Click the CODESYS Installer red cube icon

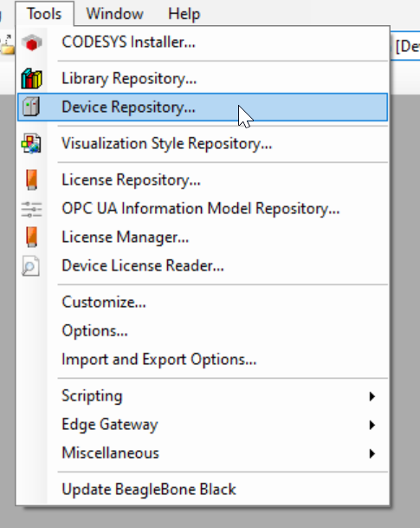point(31,42)
